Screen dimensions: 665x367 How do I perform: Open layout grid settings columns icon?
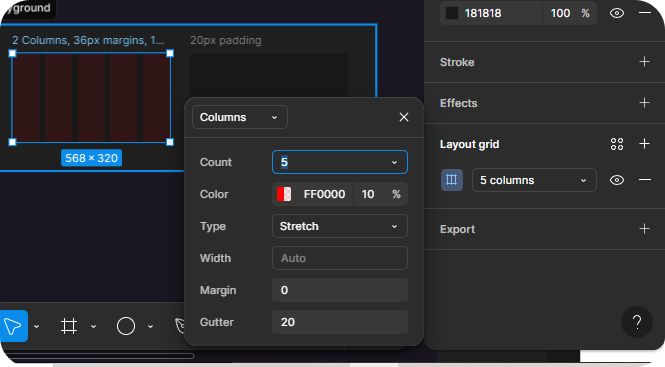click(452, 180)
